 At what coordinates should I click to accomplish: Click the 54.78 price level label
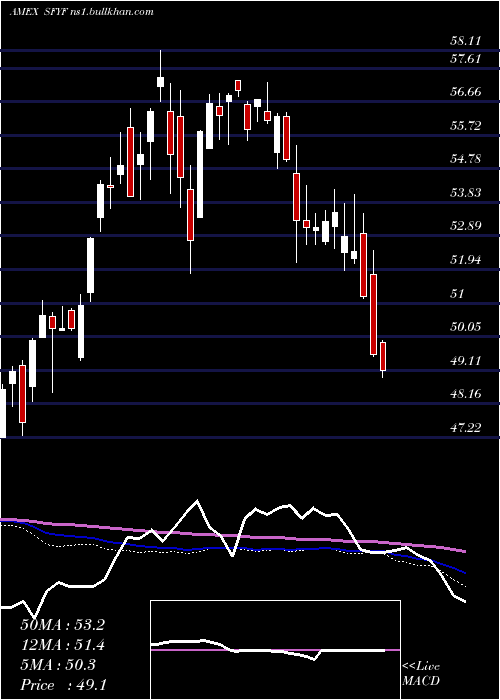click(465, 159)
